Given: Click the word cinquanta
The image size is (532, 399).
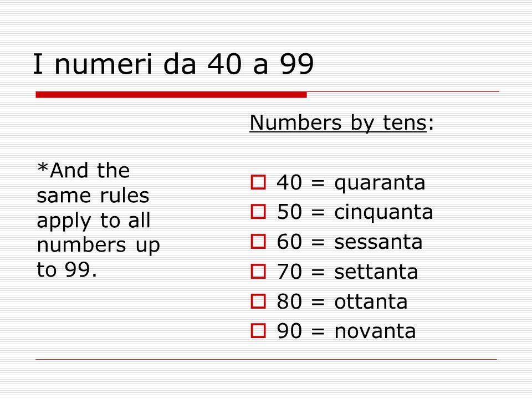Looking at the screenshot, I should (x=383, y=213).
